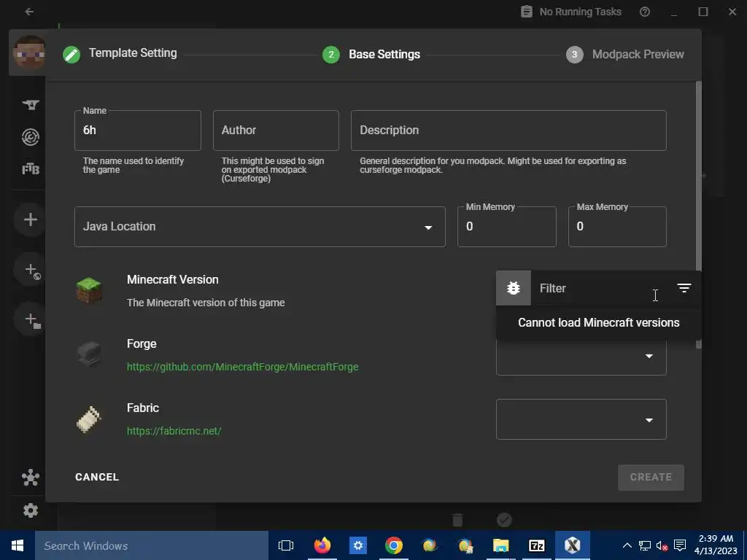Expand the Forge version dropdown
747x560 pixels.
click(x=581, y=356)
